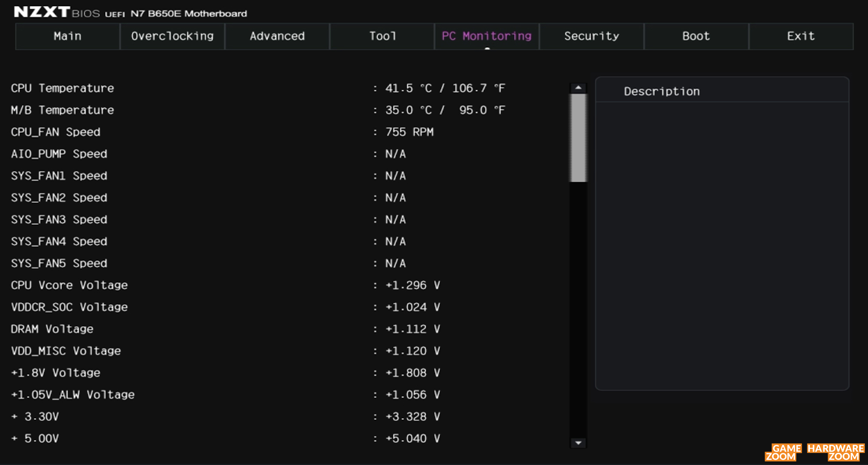Click the scrollbar up arrow
The width and height of the screenshot is (868, 465).
click(578, 88)
